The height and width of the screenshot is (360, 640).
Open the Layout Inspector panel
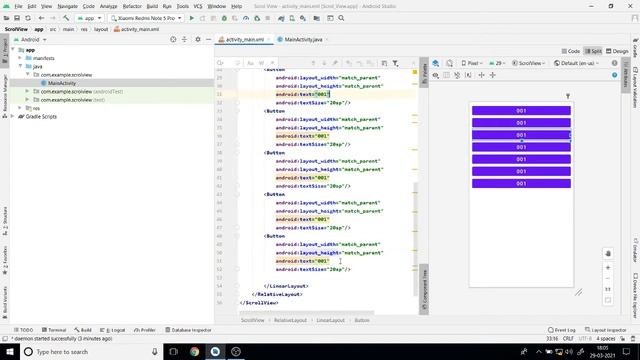(x=606, y=330)
